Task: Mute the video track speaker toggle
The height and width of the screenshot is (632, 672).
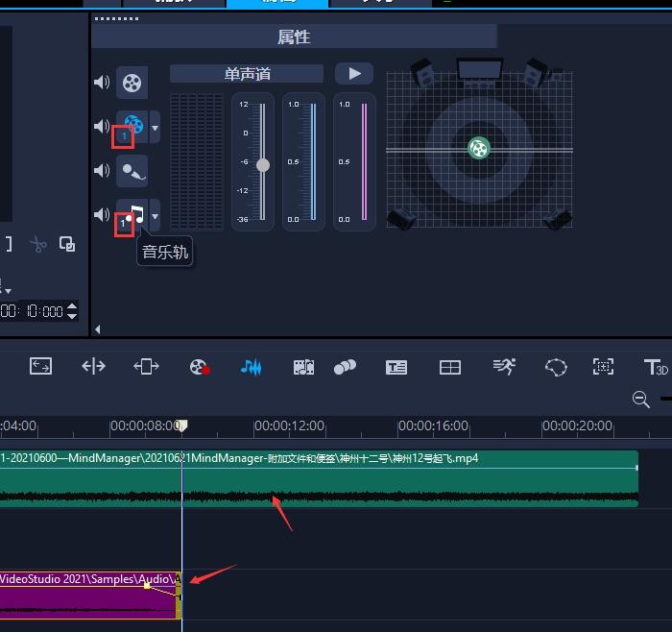Action: click(x=102, y=83)
